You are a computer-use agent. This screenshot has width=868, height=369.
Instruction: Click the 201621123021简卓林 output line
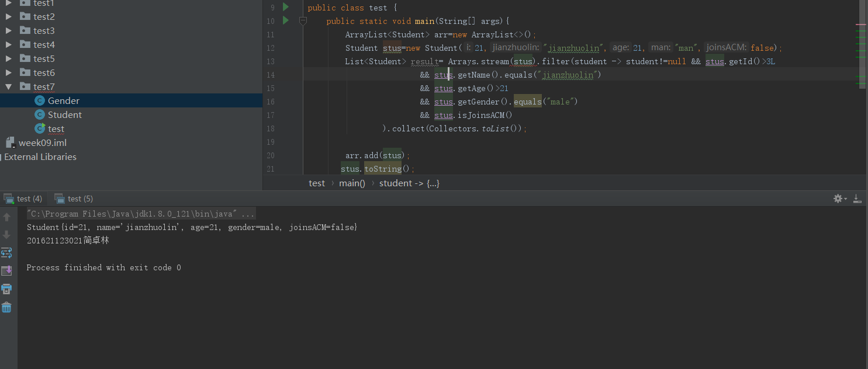point(68,240)
